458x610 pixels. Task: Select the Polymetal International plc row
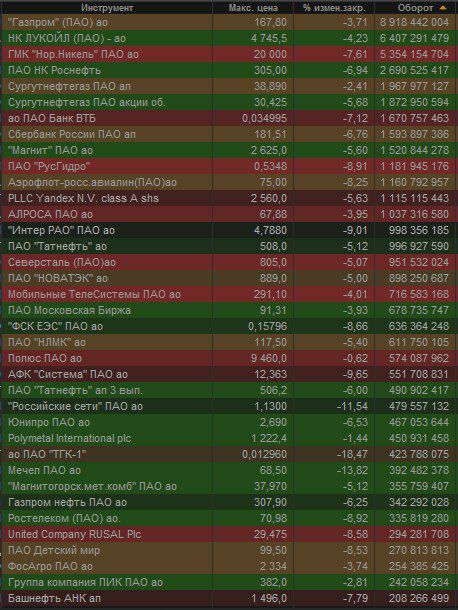coord(229,438)
